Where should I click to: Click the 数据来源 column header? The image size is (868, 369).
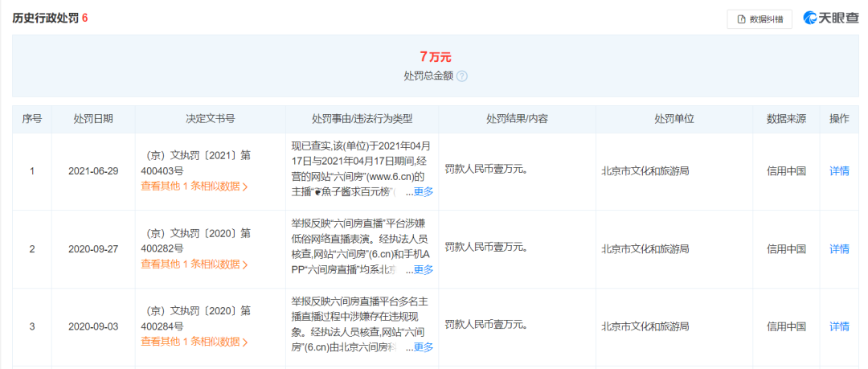point(786,119)
